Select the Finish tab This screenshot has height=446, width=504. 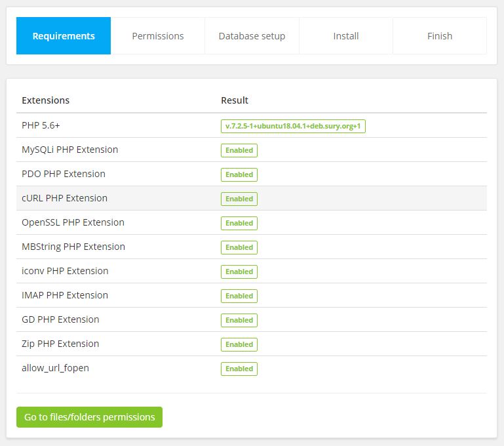[x=440, y=36]
